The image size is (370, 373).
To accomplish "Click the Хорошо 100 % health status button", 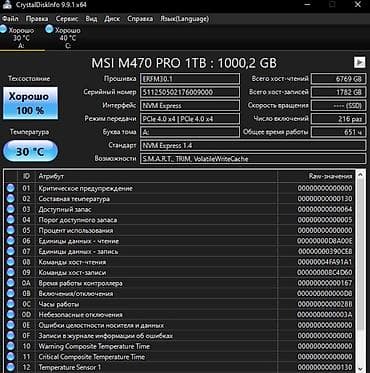I will coord(30,103).
